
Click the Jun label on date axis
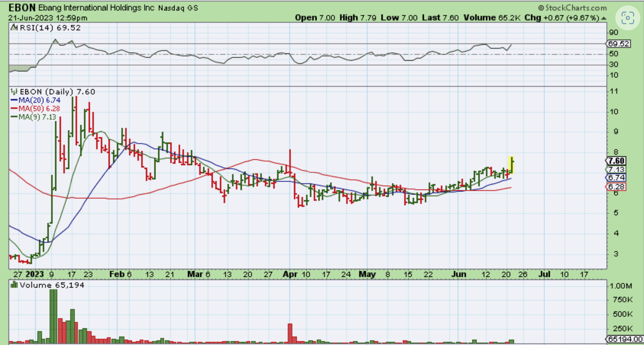459,274
